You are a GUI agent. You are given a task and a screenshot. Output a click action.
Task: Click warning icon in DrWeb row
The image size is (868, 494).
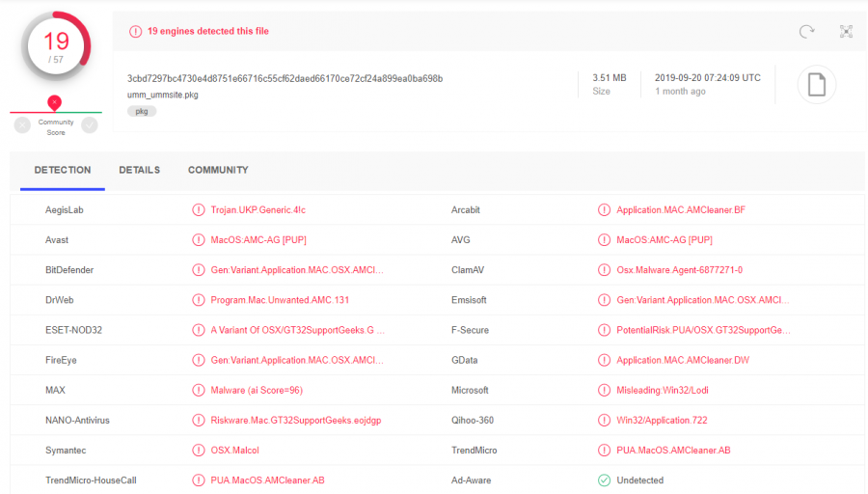pos(198,300)
